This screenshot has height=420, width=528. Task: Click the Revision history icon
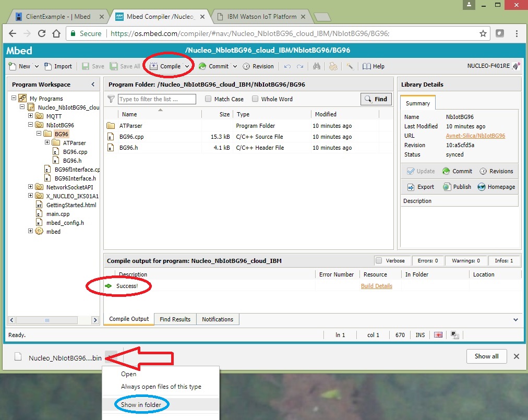pos(258,66)
